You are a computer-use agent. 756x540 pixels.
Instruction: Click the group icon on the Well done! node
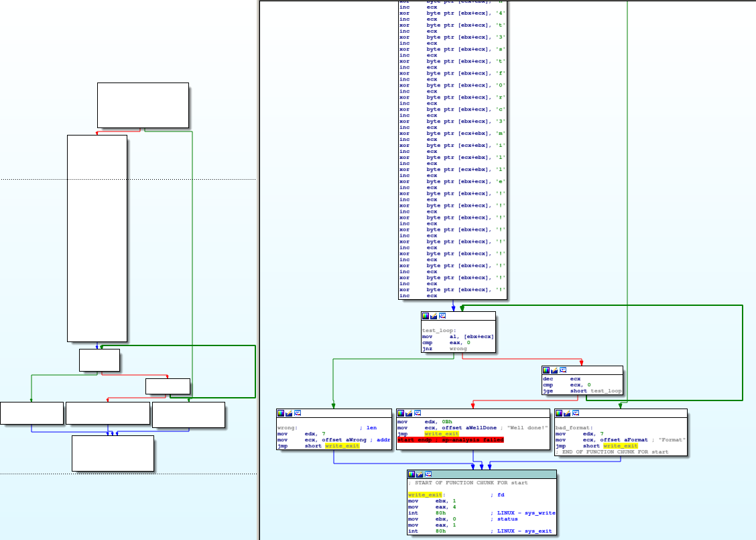click(x=418, y=413)
